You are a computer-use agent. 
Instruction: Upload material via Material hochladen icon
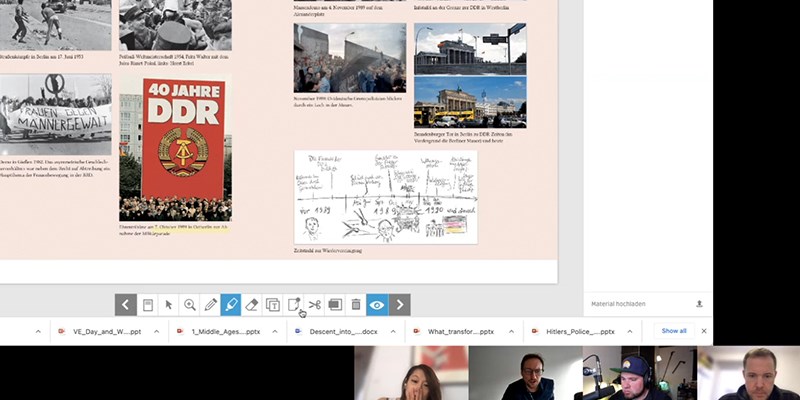point(699,304)
